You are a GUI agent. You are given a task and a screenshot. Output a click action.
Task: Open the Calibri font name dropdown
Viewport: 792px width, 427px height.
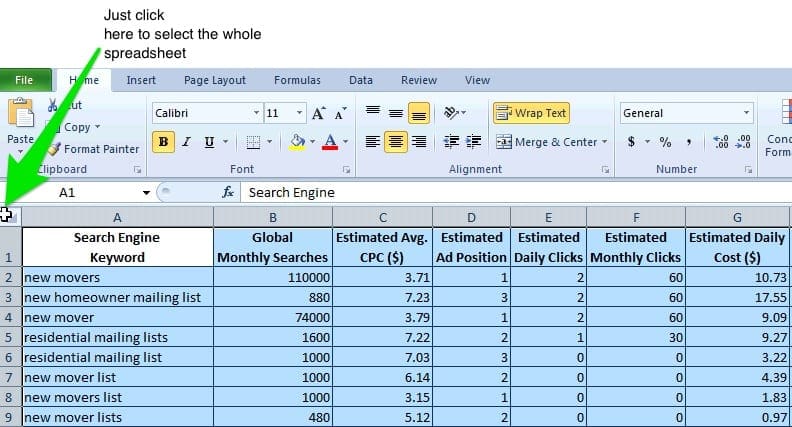click(x=256, y=113)
